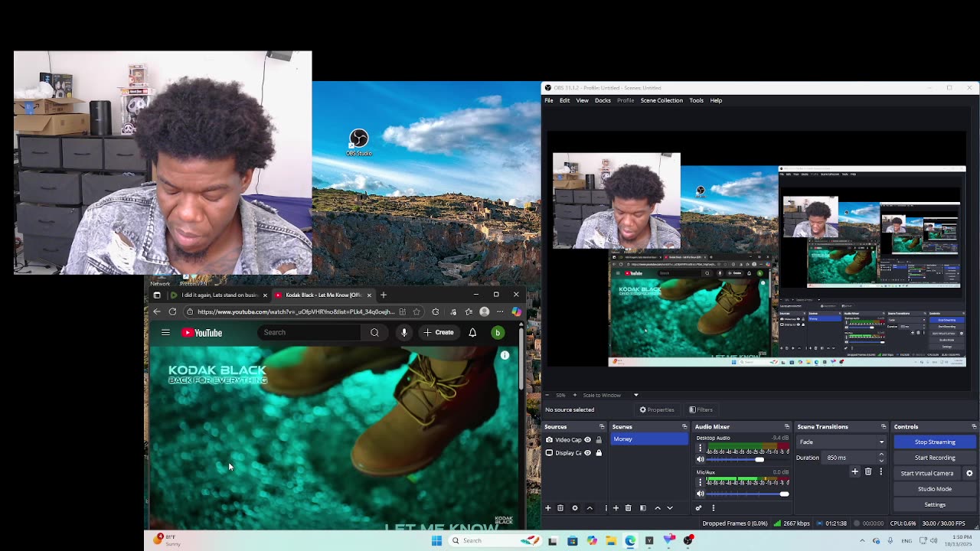Go back in the browser window

tap(157, 311)
